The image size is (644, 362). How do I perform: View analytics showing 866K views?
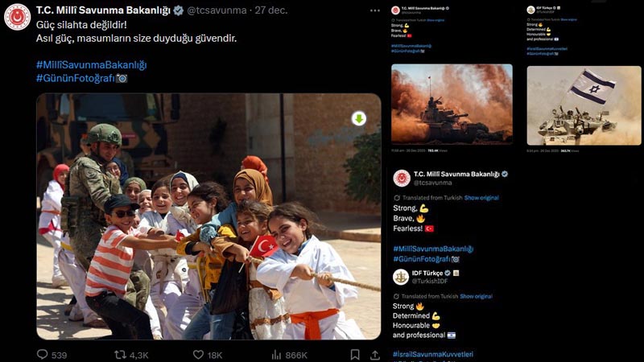click(x=276, y=354)
